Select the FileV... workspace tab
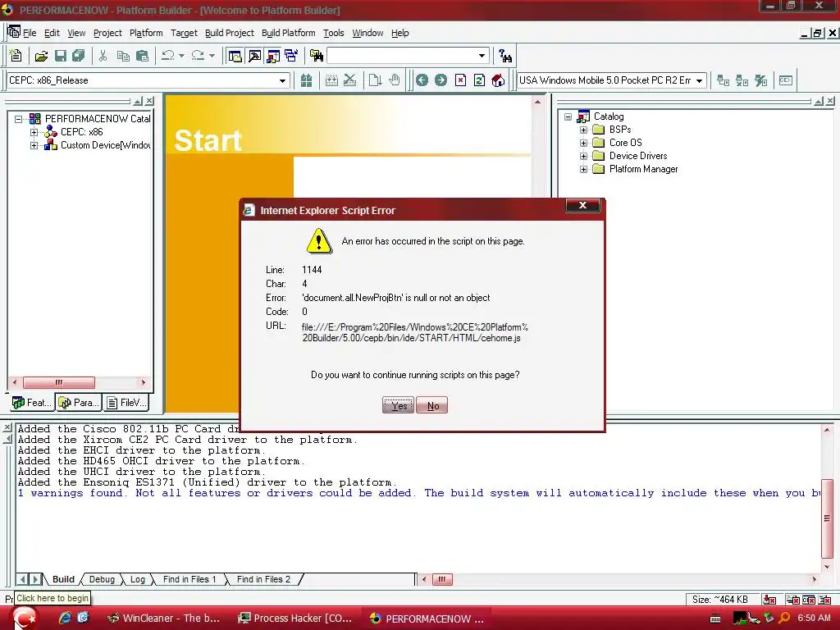This screenshot has width=840, height=630. [127, 402]
